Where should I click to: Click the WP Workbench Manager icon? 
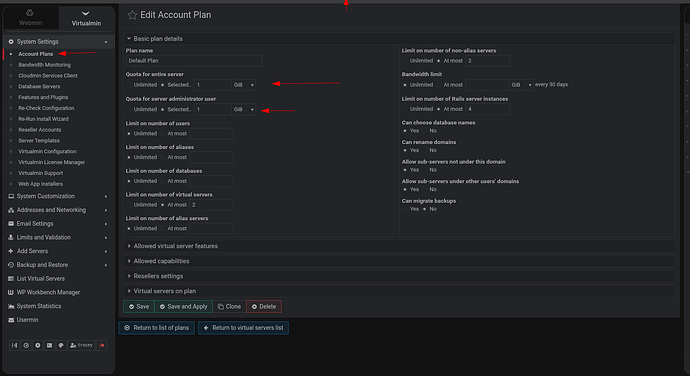(11, 292)
